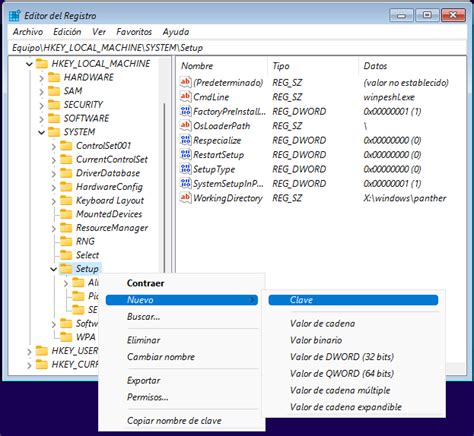Expand the DriverDatabase key arrow
Image resolution: width=474 pixels, height=436 pixels.
click(54, 174)
